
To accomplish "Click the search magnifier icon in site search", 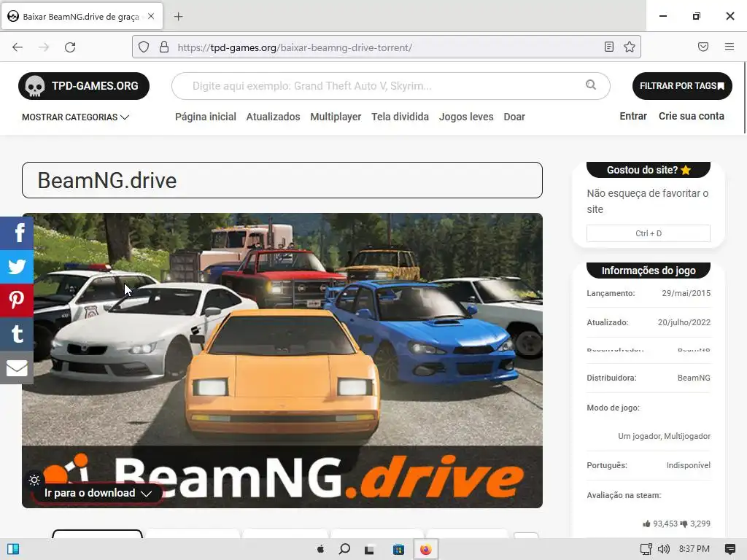I will coord(591,85).
